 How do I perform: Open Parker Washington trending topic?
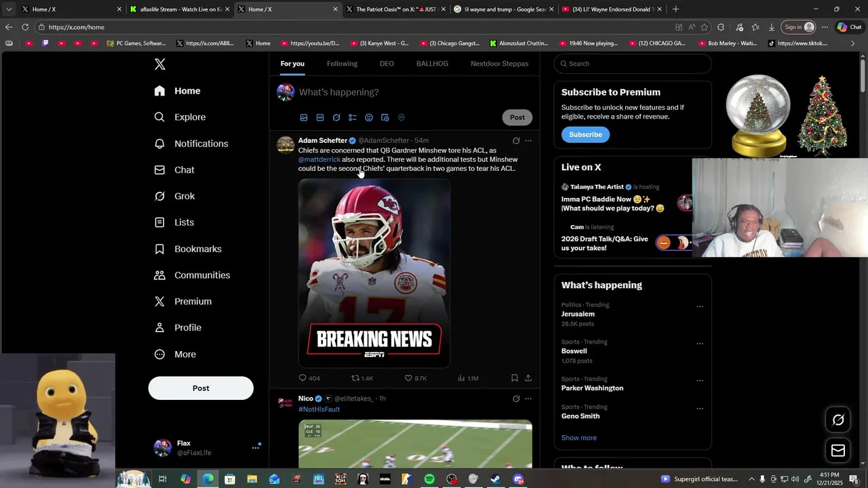point(592,388)
